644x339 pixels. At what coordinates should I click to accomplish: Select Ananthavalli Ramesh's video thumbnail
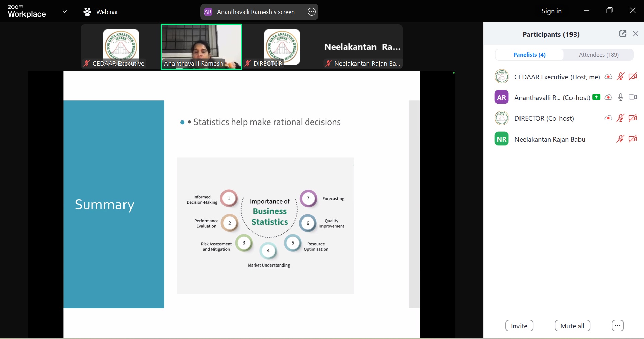pyautogui.click(x=201, y=47)
